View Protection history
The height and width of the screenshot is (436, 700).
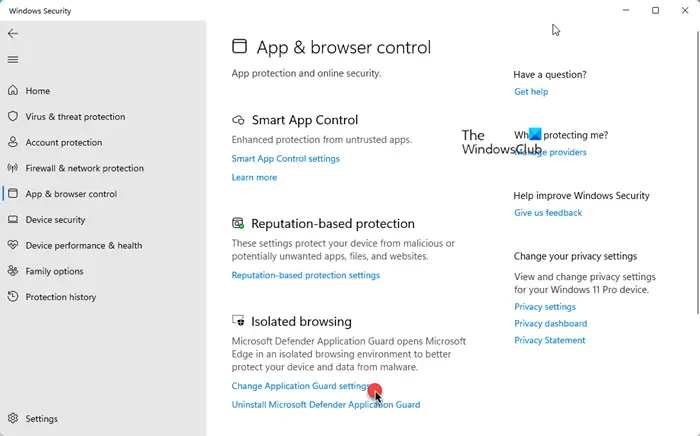point(61,297)
